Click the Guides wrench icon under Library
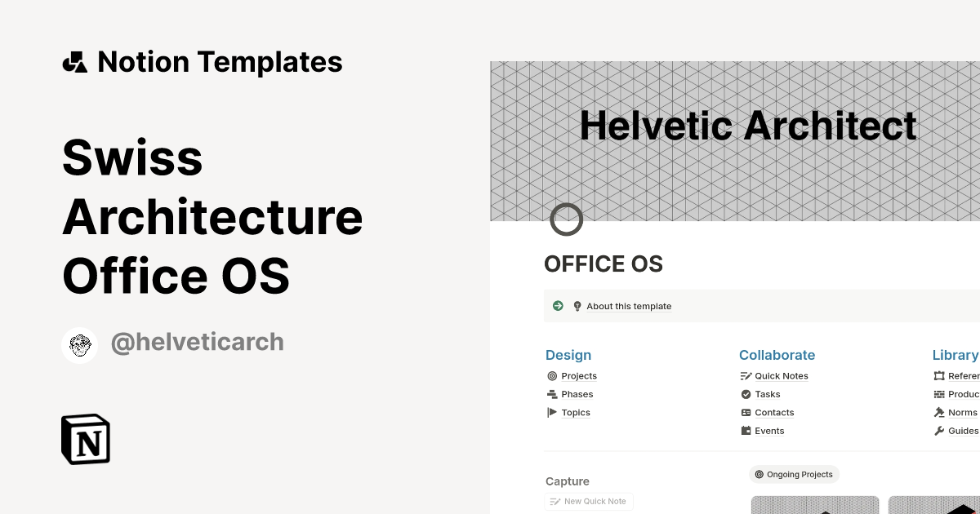Image resolution: width=980 pixels, height=514 pixels. [x=940, y=430]
